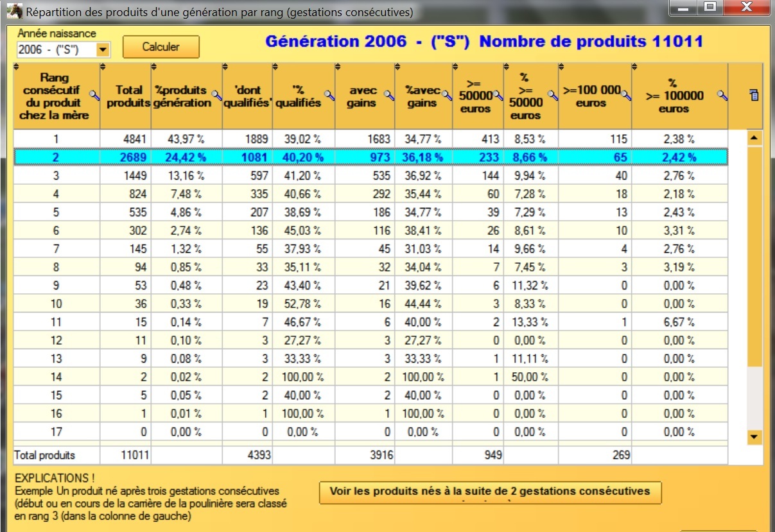Image resolution: width=775 pixels, height=532 pixels.
Task: Select the cell showing 4841
Action: (x=126, y=139)
